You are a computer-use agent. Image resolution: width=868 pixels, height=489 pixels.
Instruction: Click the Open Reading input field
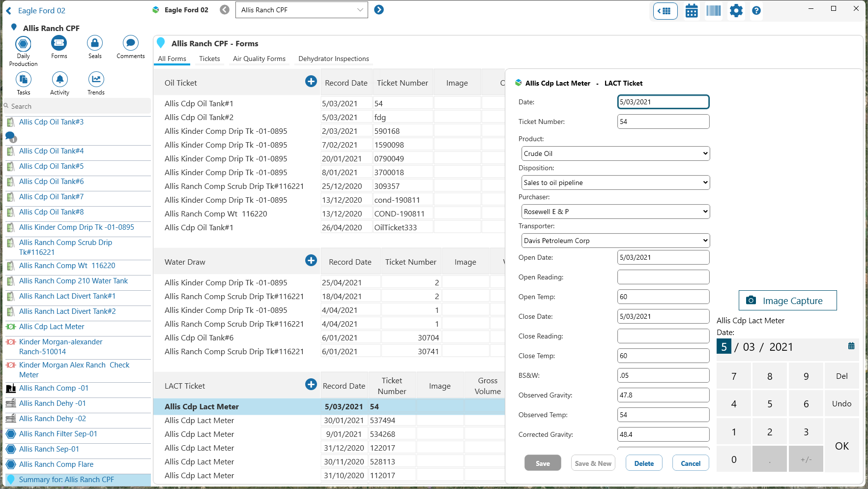coord(663,277)
